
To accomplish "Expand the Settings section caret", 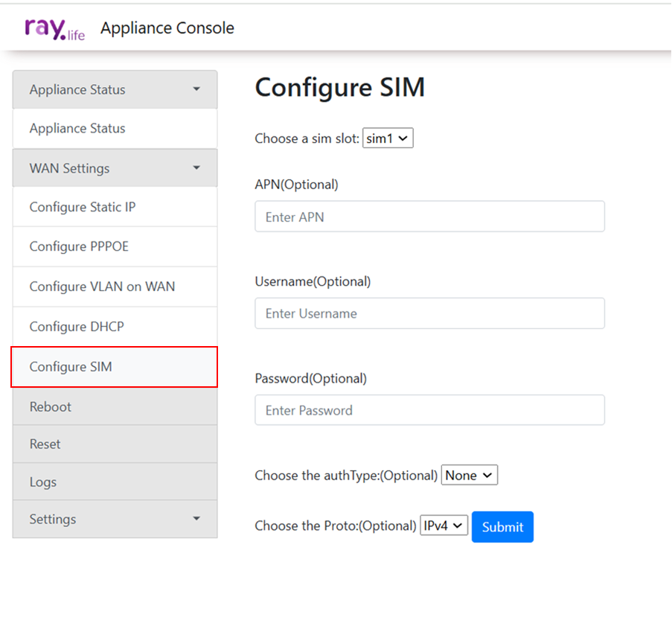I will pyautogui.click(x=196, y=519).
